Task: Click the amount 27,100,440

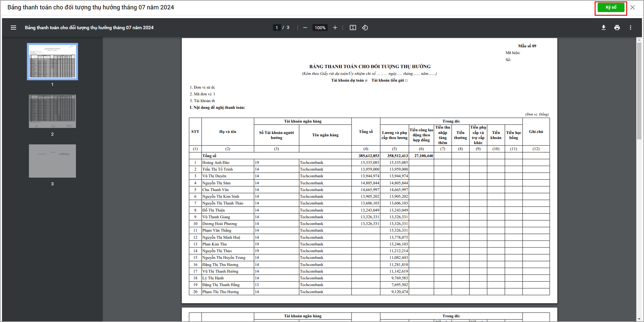Action: coord(424,156)
